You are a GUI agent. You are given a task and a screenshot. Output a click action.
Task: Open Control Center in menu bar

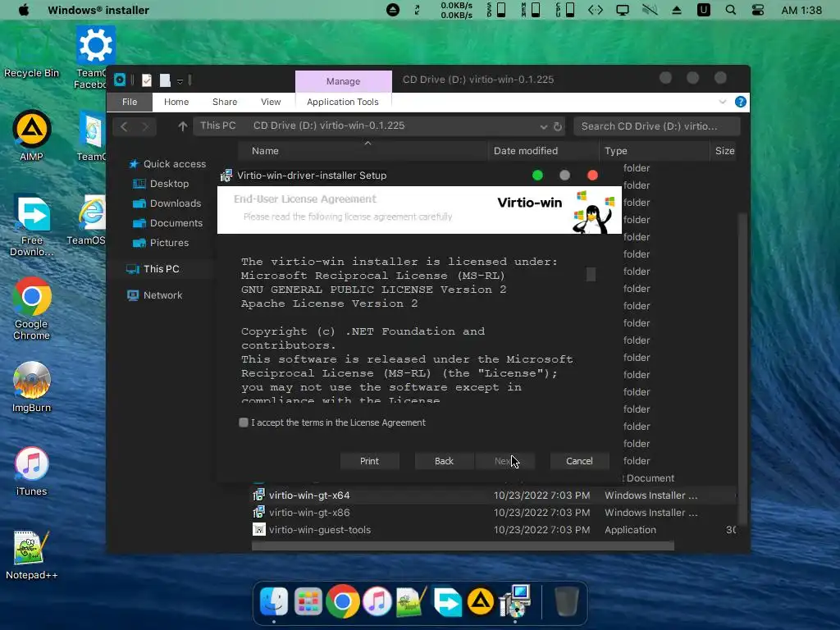pyautogui.click(x=757, y=10)
